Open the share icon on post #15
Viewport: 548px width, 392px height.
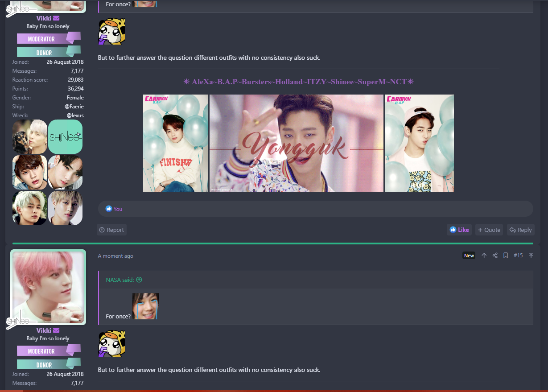click(x=495, y=256)
